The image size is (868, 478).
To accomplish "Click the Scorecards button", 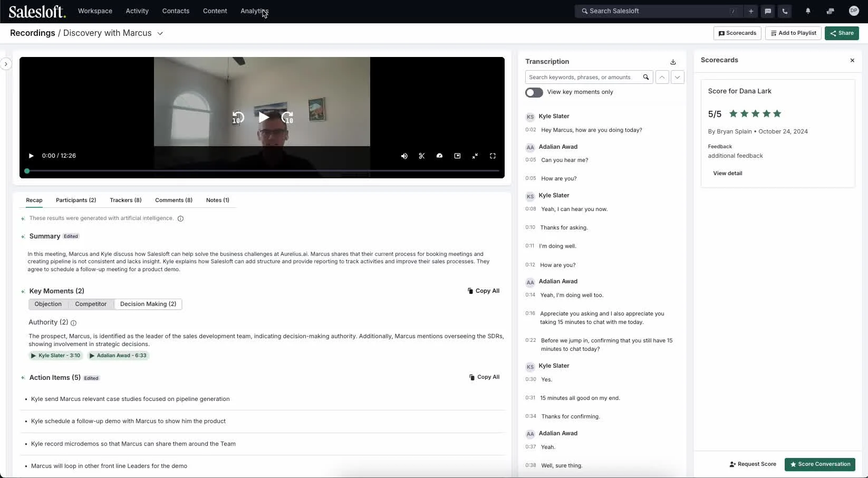I will 737,33.
